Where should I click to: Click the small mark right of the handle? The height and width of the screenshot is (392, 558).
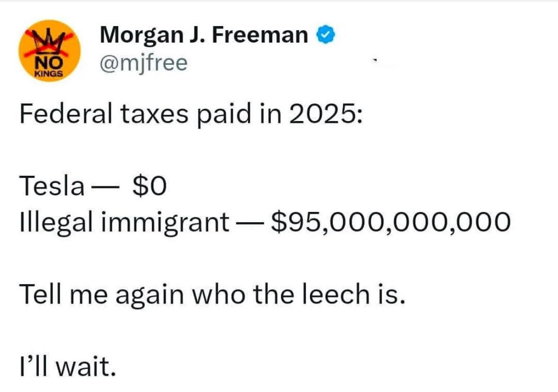pyautogui.click(x=374, y=61)
